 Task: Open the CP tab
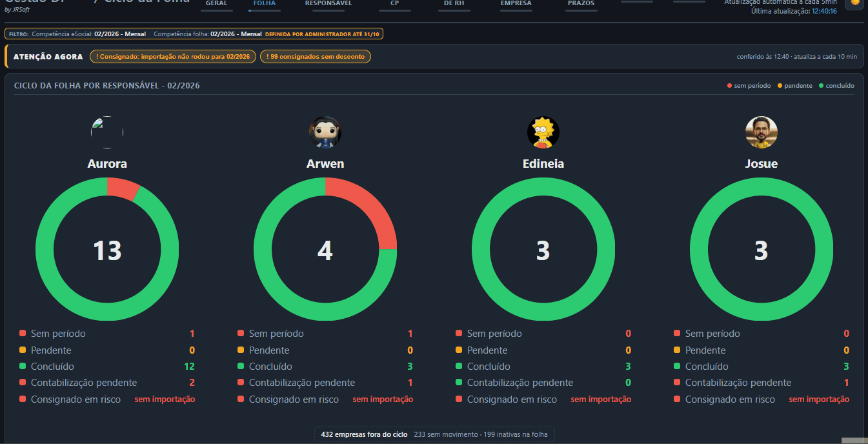[394, 4]
